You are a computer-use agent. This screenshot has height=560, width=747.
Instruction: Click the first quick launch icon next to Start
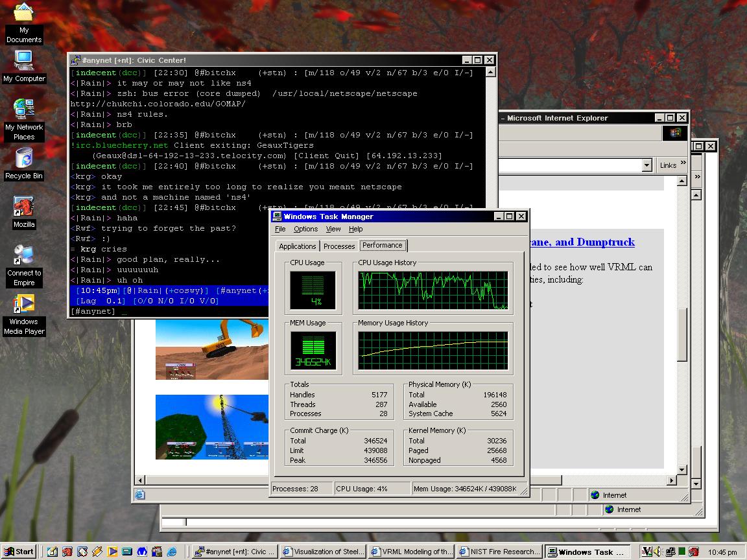click(x=52, y=552)
